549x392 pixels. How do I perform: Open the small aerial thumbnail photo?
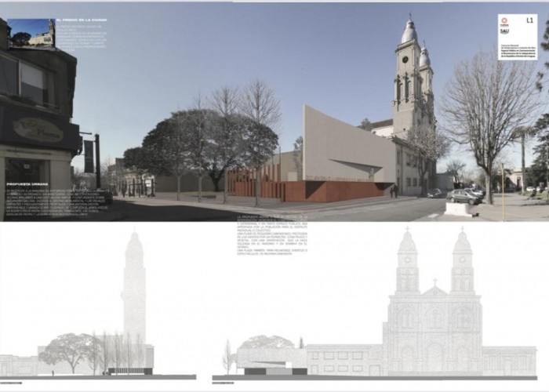(31, 34)
